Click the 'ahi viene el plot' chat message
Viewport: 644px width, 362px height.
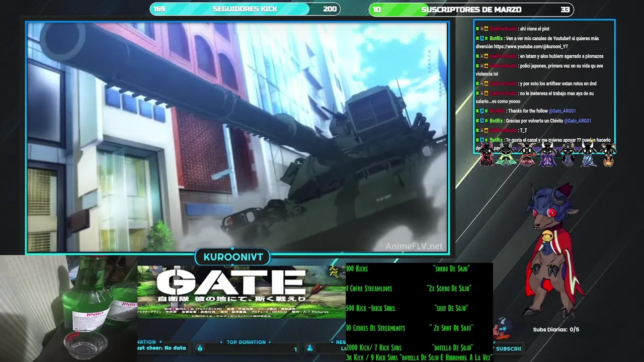click(535, 29)
